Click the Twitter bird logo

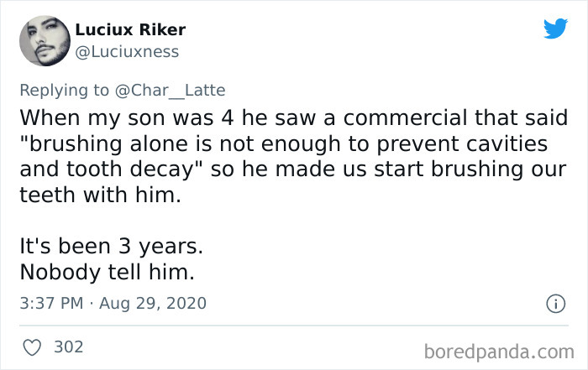[x=555, y=29]
